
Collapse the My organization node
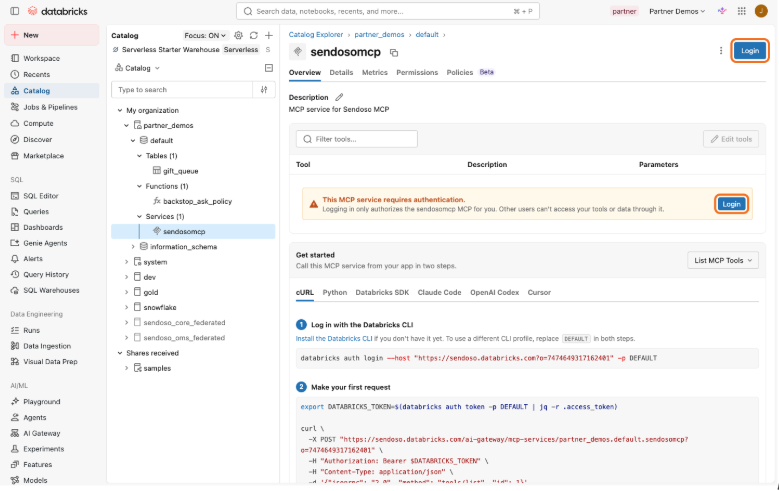click(120, 110)
